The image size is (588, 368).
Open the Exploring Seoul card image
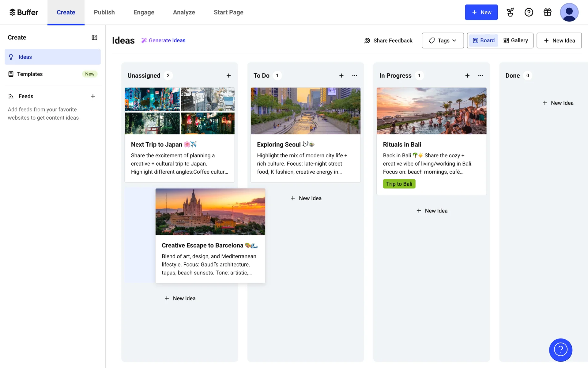305,111
